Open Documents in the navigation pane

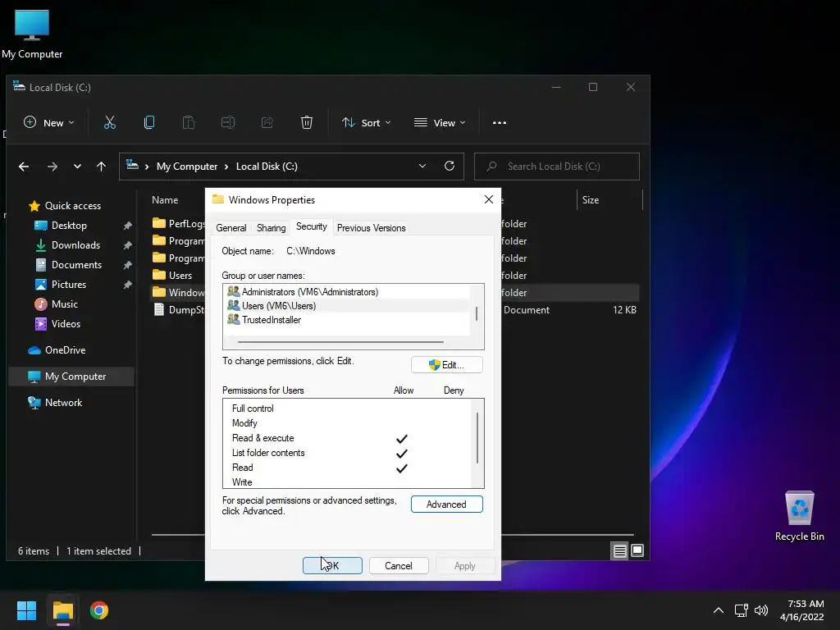pyautogui.click(x=76, y=265)
